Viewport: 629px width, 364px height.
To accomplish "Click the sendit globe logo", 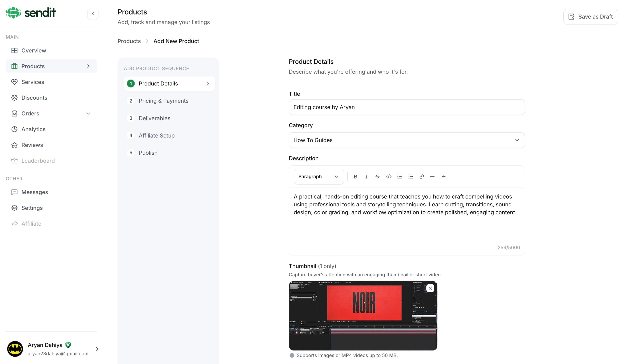I will [13, 12].
